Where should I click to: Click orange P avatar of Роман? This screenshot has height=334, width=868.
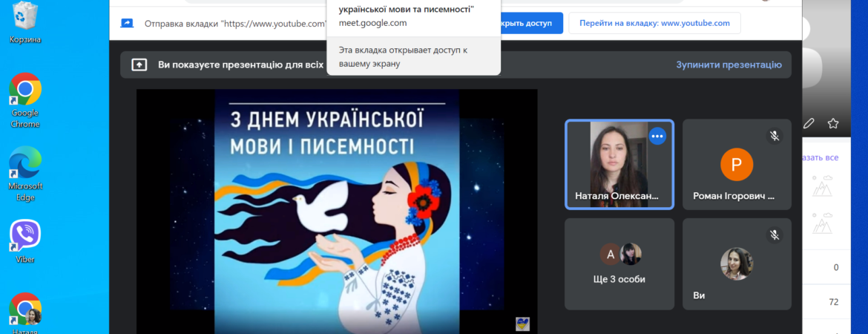click(736, 165)
